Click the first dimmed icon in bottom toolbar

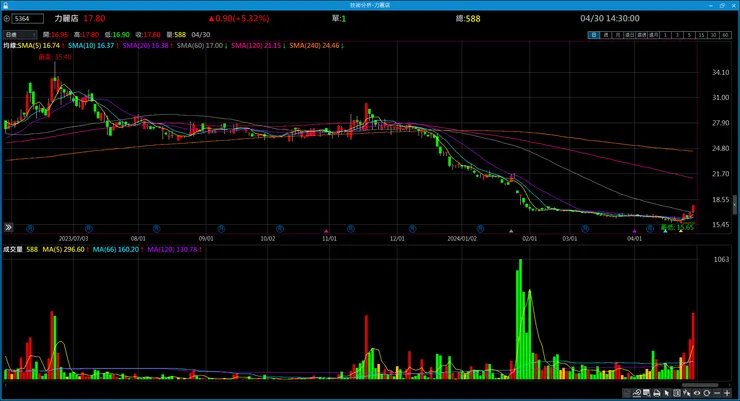point(627,393)
